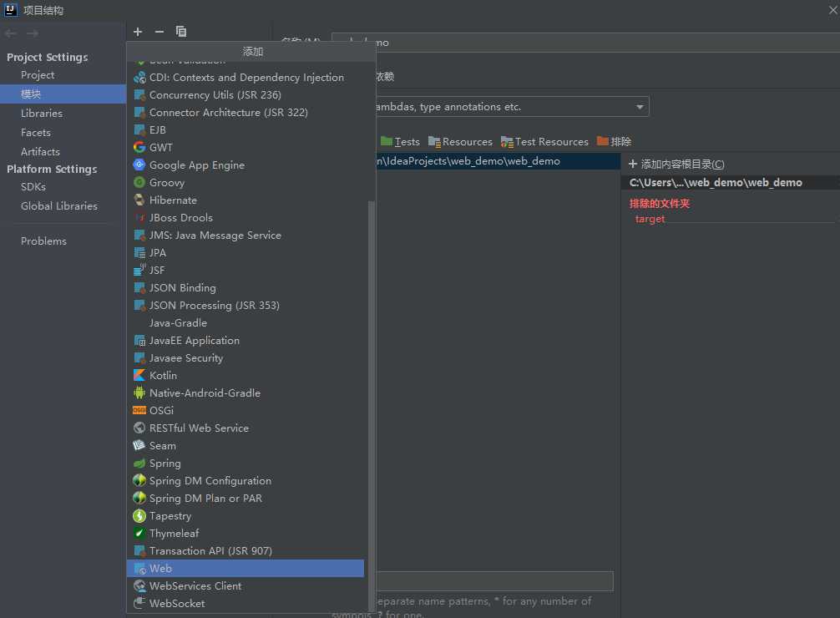Mark folder as 排除 (excluded)
The width and height of the screenshot is (840, 618).
click(614, 141)
